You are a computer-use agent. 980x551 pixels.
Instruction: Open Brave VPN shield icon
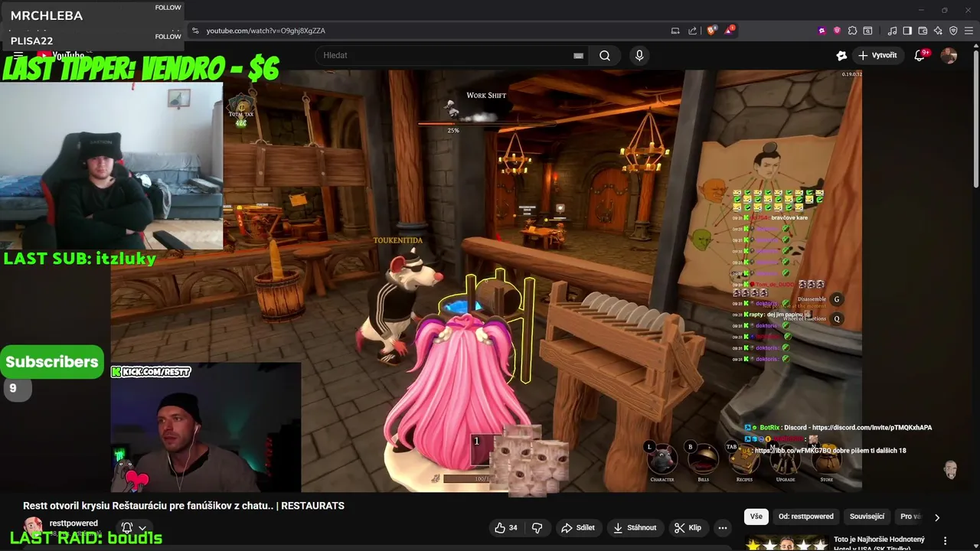(x=953, y=31)
